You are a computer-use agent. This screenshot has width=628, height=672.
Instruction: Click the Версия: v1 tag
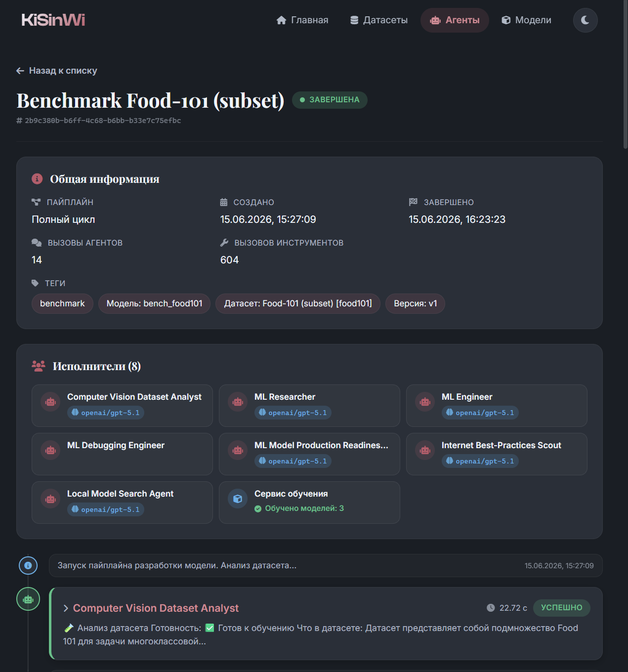[415, 303]
